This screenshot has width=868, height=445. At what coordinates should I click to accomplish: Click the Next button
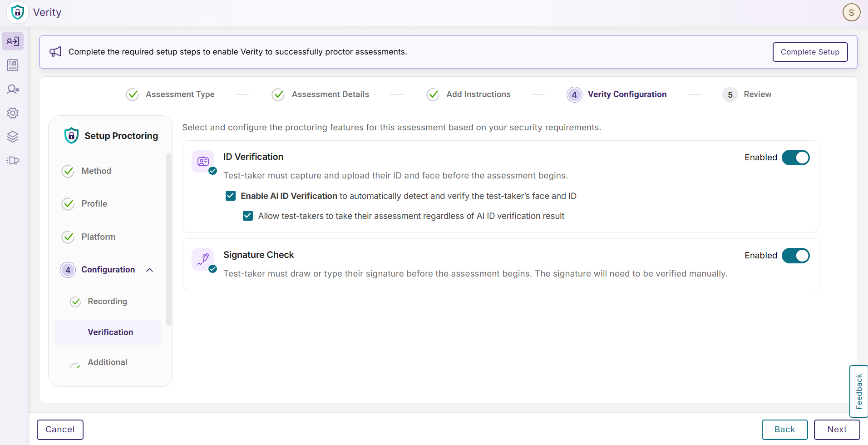[837, 430]
